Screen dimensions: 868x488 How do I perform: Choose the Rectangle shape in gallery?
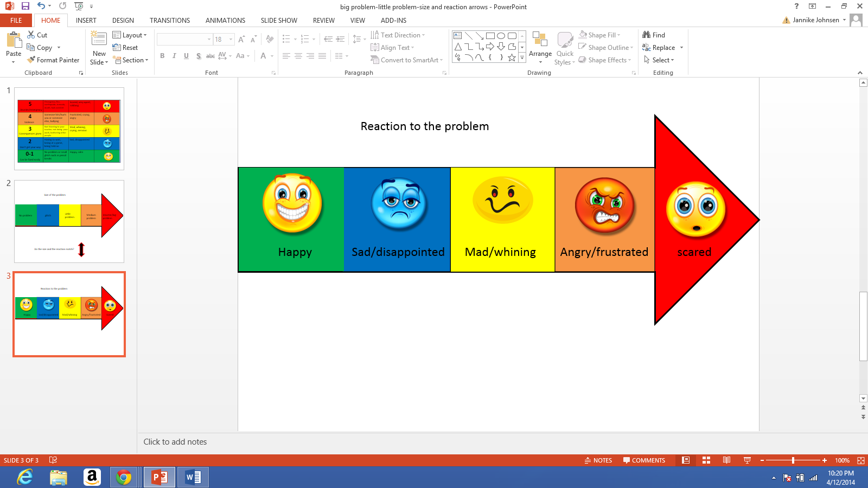(x=490, y=36)
